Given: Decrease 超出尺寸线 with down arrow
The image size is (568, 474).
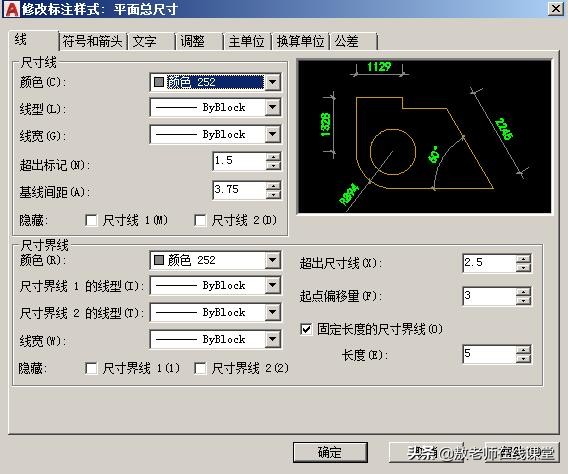Looking at the screenshot, I should point(523,268).
